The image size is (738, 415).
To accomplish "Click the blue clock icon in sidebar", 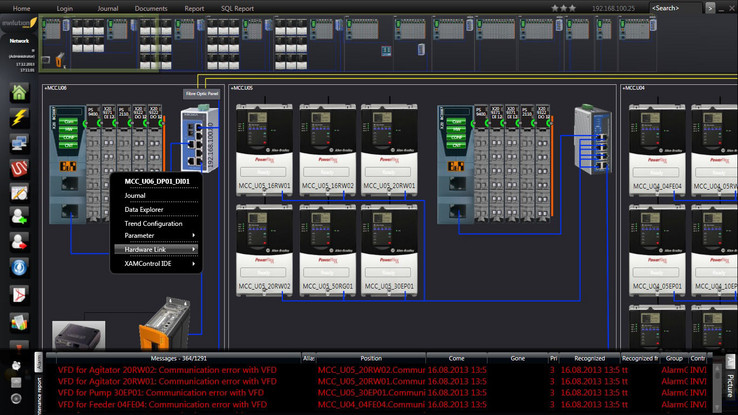I will (18, 268).
